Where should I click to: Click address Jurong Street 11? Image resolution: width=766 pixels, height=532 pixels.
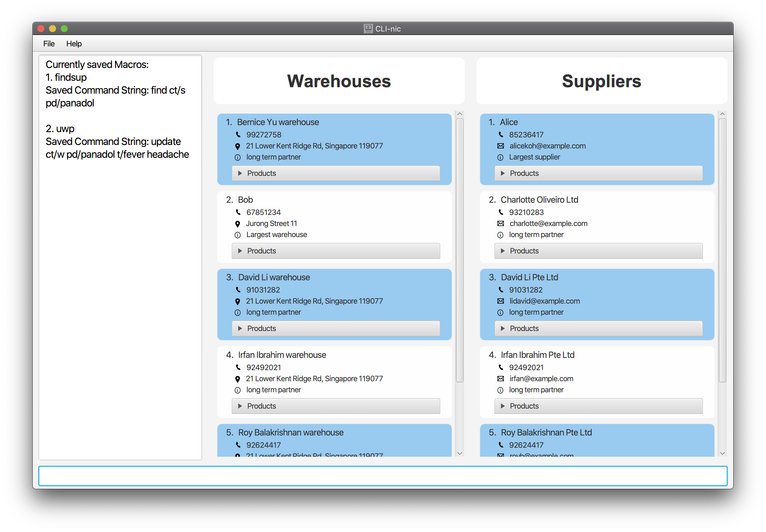[271, 224]
